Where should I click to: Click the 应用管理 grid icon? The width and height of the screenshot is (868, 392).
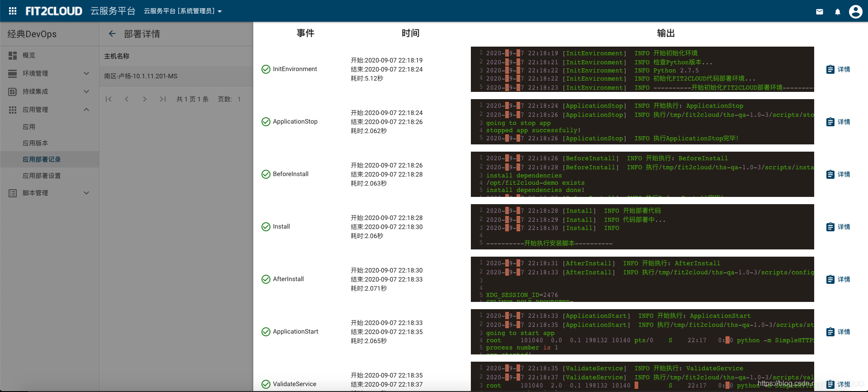(13, 110)
